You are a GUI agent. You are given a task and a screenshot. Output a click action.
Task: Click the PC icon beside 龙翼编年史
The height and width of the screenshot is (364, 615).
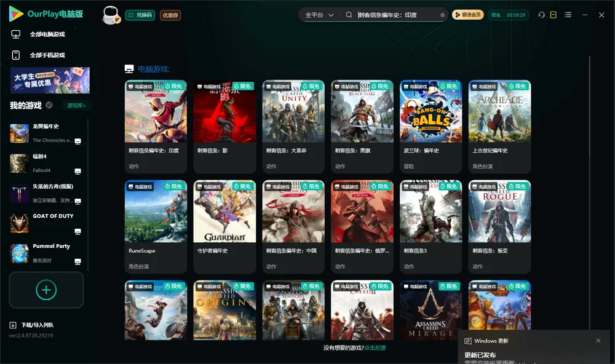(x=77, y=141)
